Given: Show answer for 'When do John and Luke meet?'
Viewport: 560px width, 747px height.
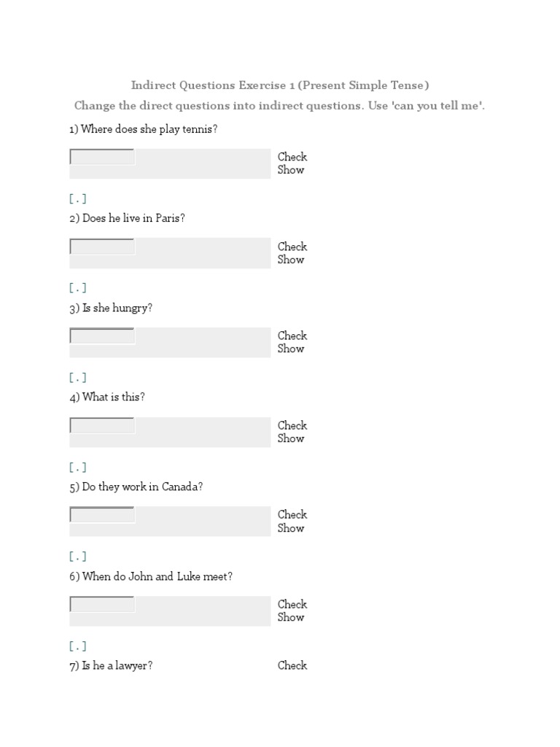Looking at the screenshot, I should tap(291, 617).
